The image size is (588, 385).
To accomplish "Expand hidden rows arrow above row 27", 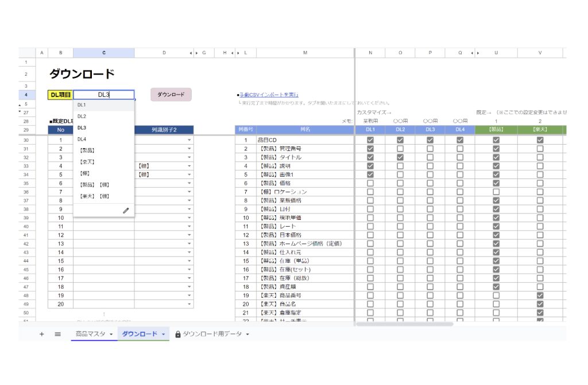I will pos(21,111).
